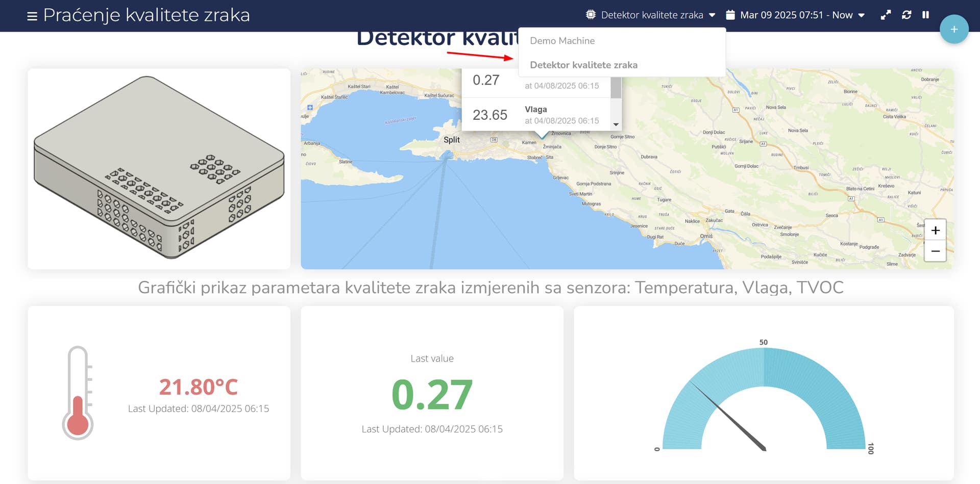The height and width of the screenshot is (484, 980).
Task: Refresh dashboard with the sync icon
Action: [906, 15]
